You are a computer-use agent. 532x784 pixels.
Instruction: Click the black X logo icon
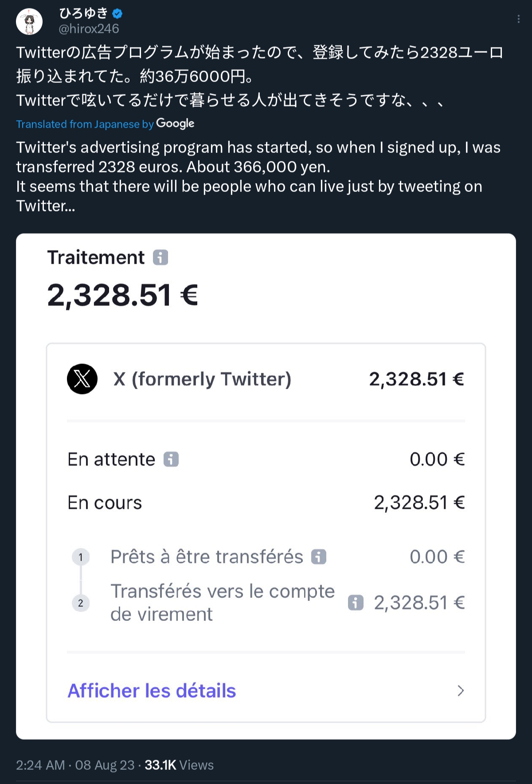pos(82,379)
